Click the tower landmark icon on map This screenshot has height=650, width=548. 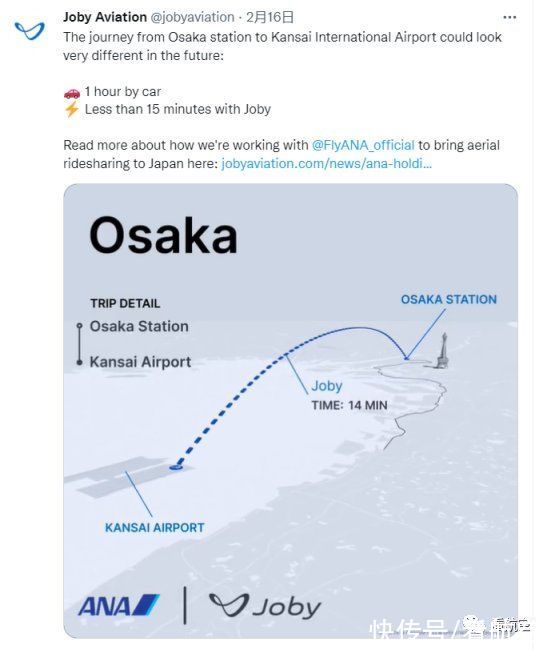[x=442, y=350]
